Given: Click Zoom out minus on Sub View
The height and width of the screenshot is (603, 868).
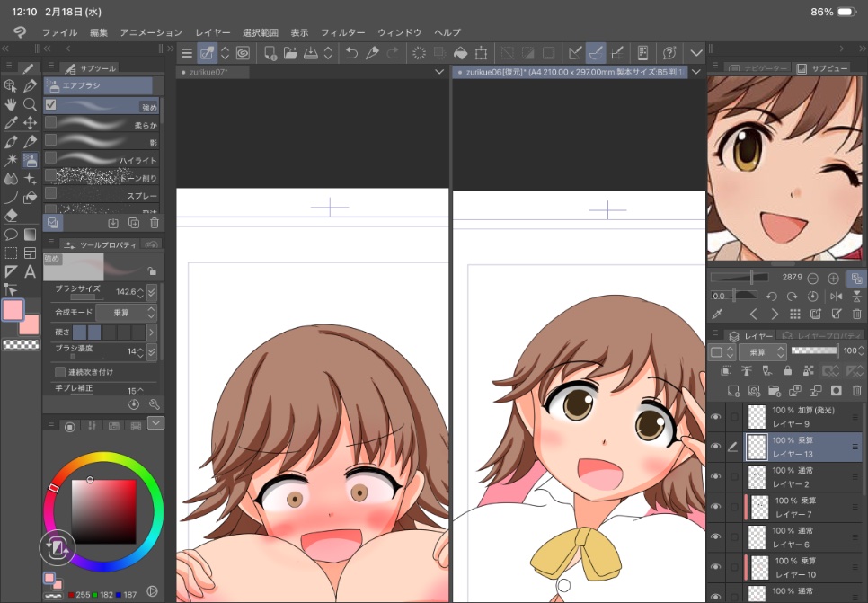Looking at the screenshot, I should pos(812,278).
